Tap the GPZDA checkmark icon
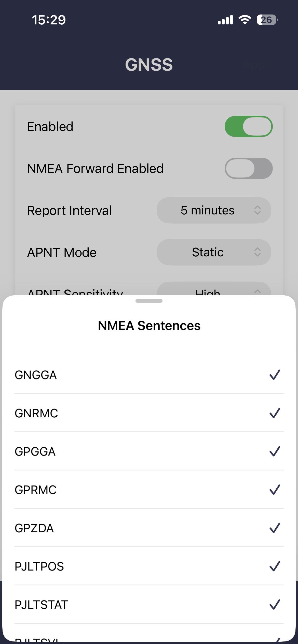 tap(275, 528)
